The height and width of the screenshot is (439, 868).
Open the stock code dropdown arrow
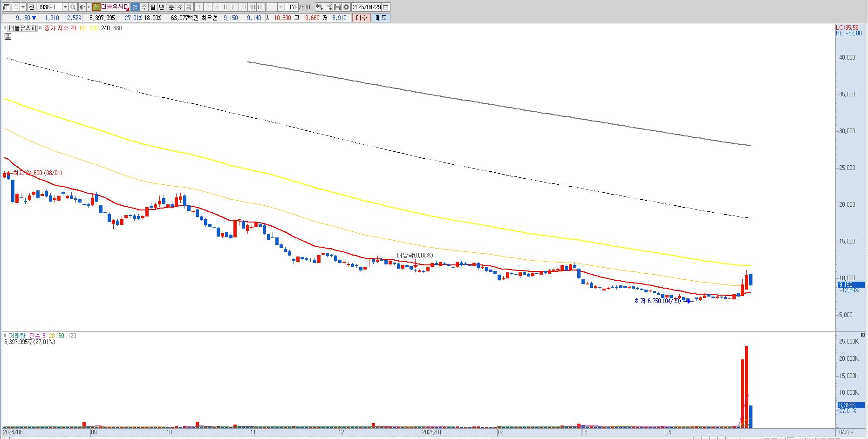pyautogui.click(x=65, y=7)
